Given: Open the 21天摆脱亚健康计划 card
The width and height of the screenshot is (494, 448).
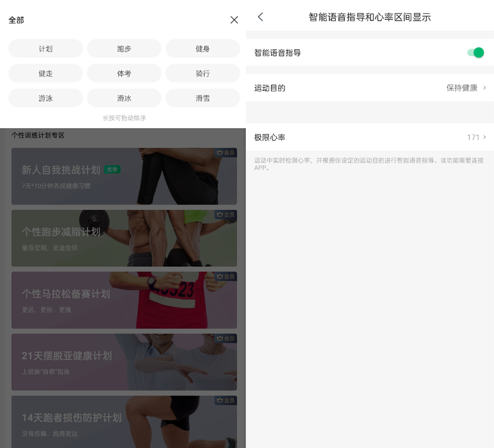Looking at the screenshot, I should tap(124, 362).
